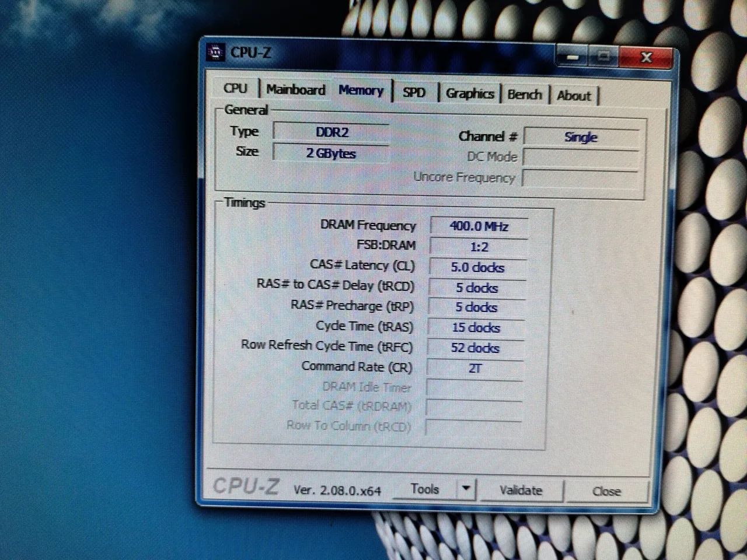Expand the Tools dropdown arrow
747x560 pixels.
[466, 489]
